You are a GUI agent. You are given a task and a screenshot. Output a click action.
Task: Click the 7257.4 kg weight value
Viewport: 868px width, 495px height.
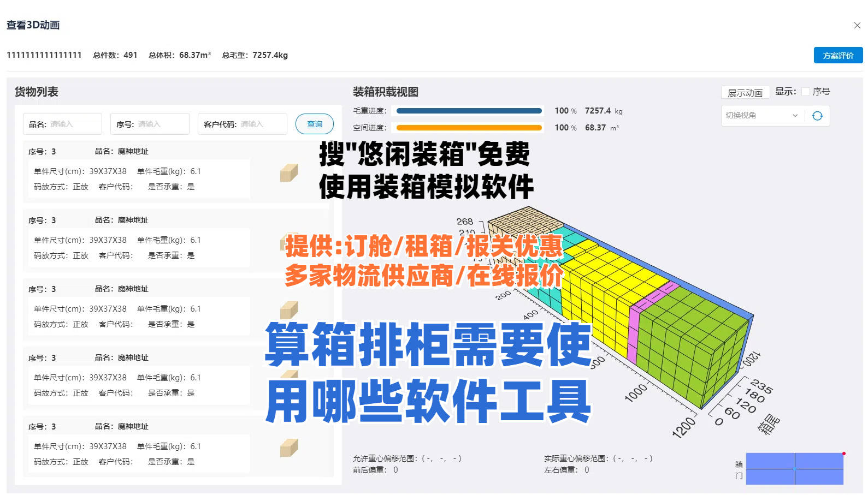coord(604,111)
